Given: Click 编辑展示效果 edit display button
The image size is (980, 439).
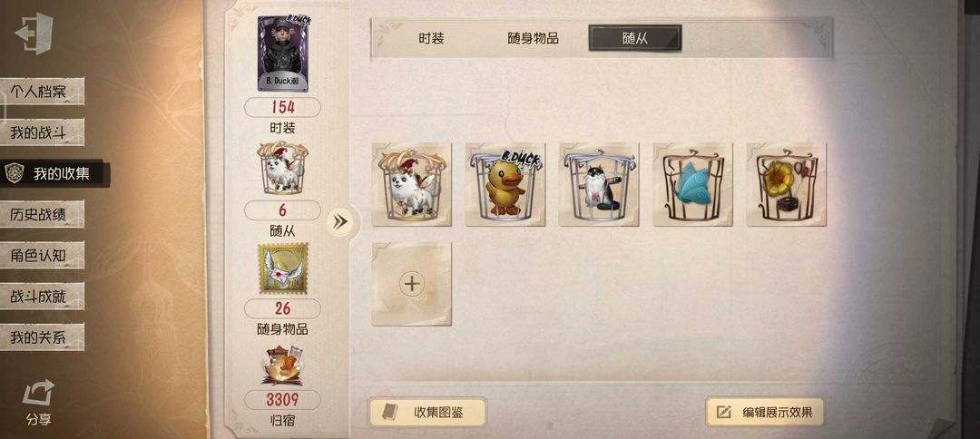Looking at the screenshot, I should click(x=765, y=412).
